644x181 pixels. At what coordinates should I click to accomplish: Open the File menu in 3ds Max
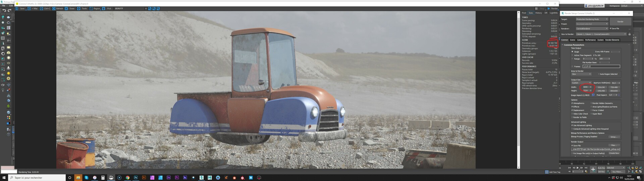pos(4,6)
